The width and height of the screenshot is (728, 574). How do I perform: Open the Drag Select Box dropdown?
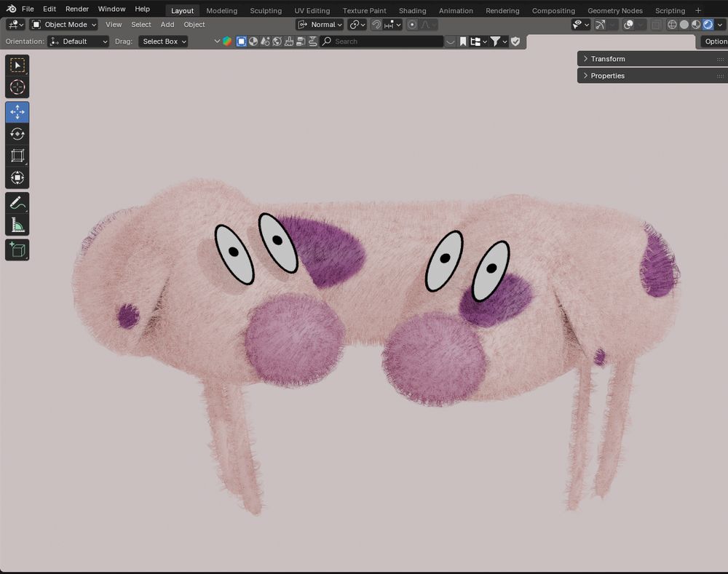point(163,41)
